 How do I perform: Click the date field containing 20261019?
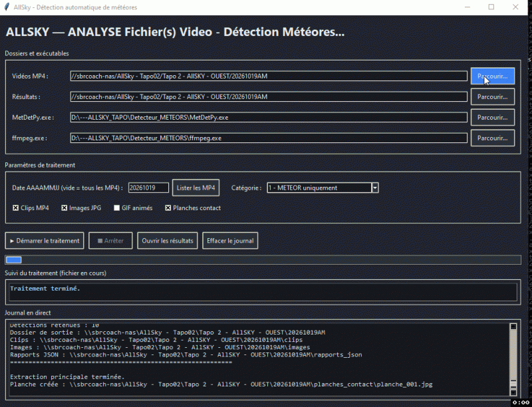pyautogui.click(x=148, y=188)
